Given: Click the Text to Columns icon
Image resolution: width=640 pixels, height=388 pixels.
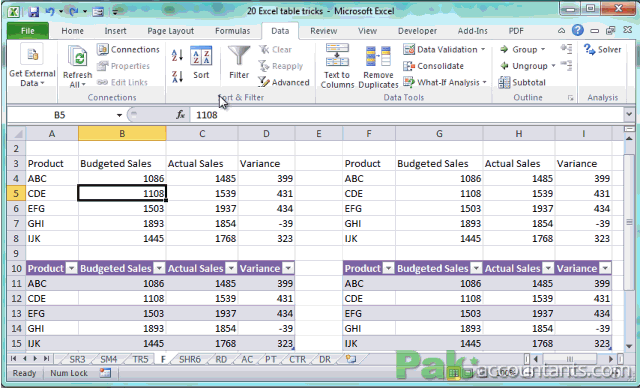Looking at the screenshot, I should (337, 66).
